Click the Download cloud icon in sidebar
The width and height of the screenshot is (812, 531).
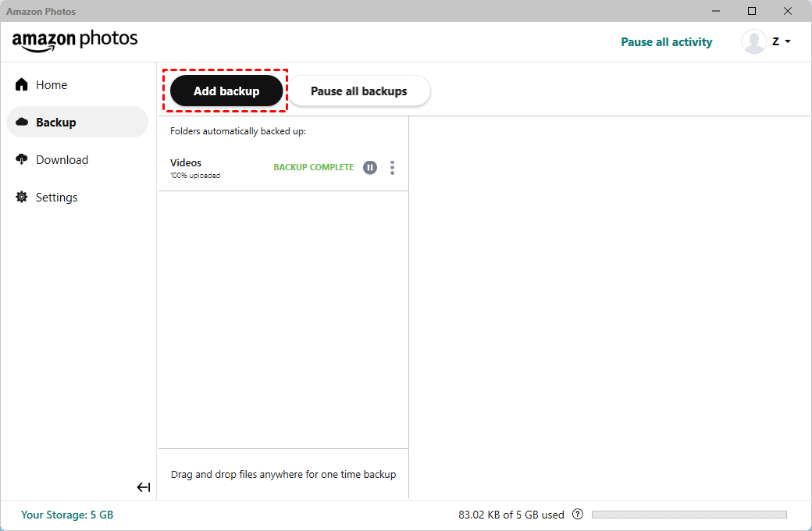22,159
